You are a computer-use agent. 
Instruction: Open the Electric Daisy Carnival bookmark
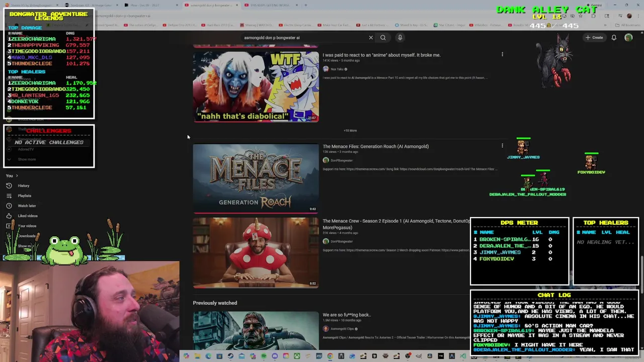point(295,25)
